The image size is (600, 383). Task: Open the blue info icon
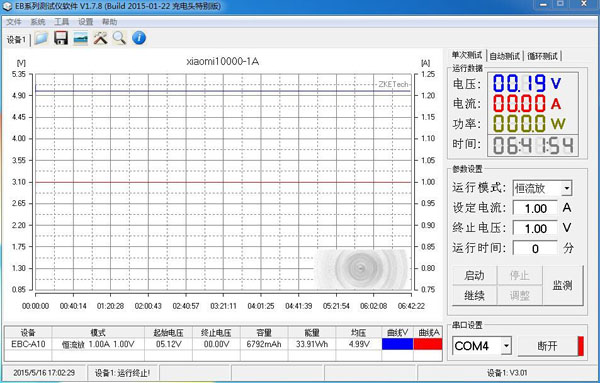pos(139,38)
